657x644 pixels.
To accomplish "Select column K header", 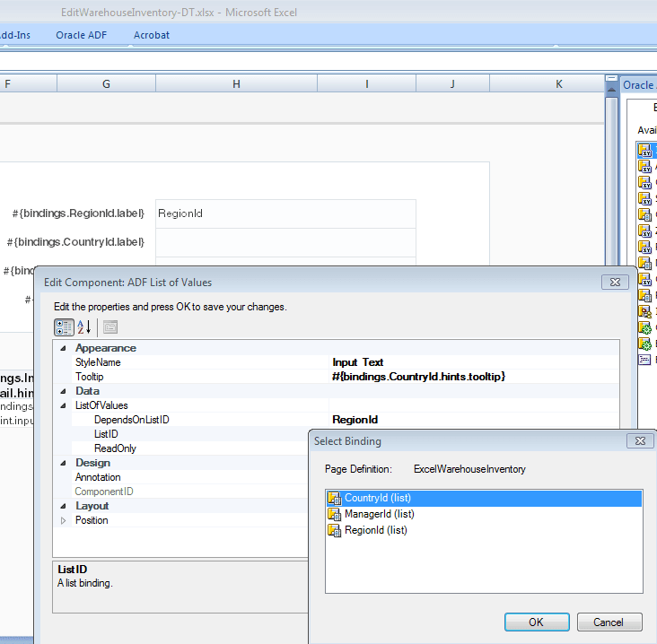I will (547, 84).
